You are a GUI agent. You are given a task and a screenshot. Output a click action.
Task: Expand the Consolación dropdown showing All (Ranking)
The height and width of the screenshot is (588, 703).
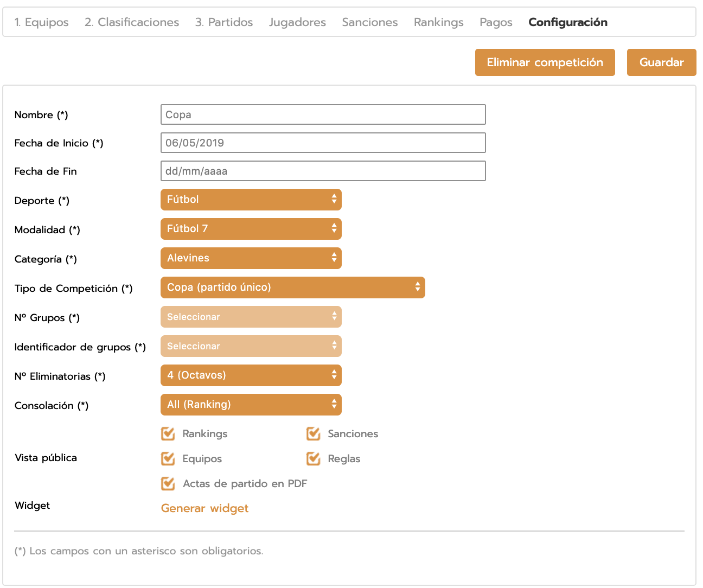coord(251,405)
